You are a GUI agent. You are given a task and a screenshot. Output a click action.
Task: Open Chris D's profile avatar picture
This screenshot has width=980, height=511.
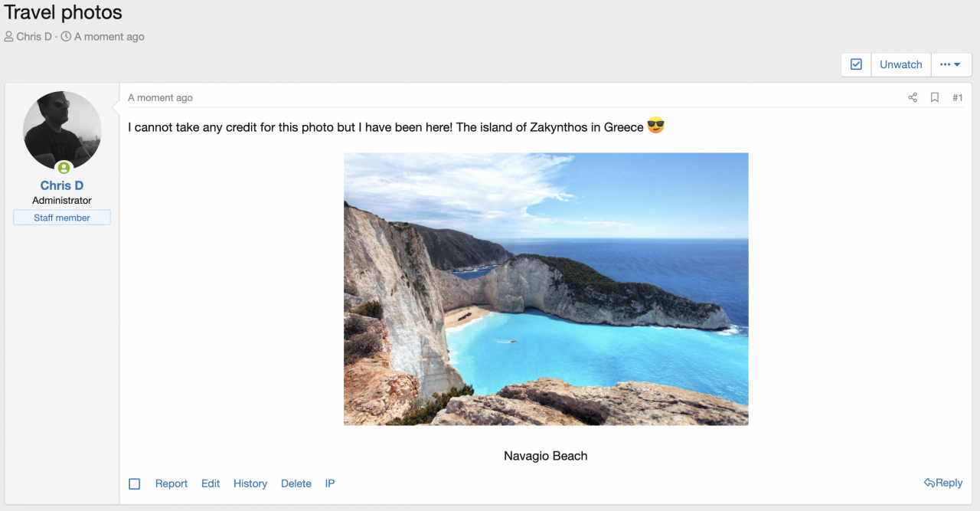click(x=62, y=130)
